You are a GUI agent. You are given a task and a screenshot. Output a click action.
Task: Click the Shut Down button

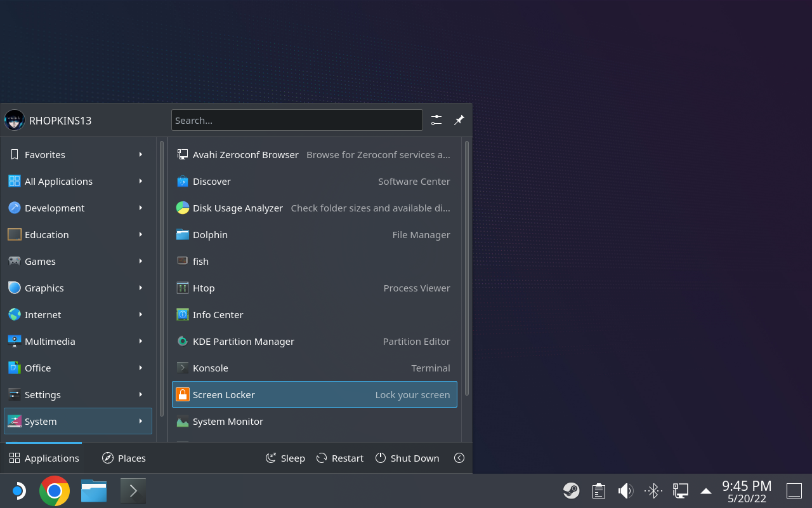point(407,458)
